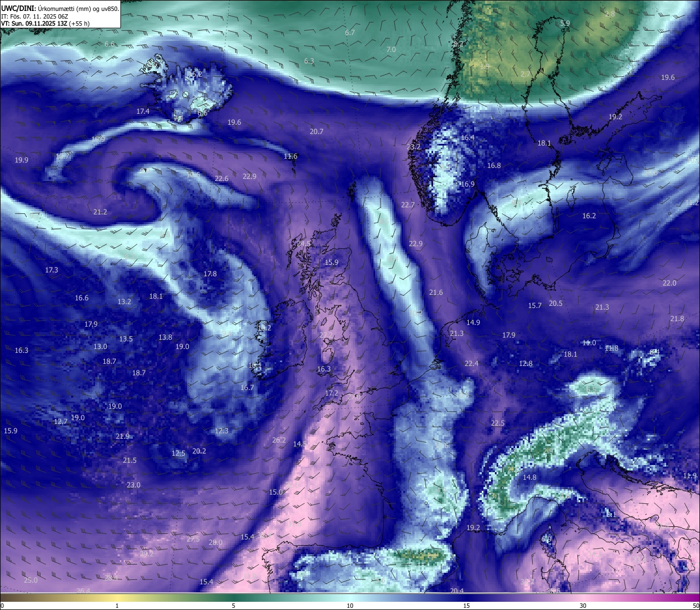
Task: Click the 25.0 value on the map
Action: [x=31, y=580]
